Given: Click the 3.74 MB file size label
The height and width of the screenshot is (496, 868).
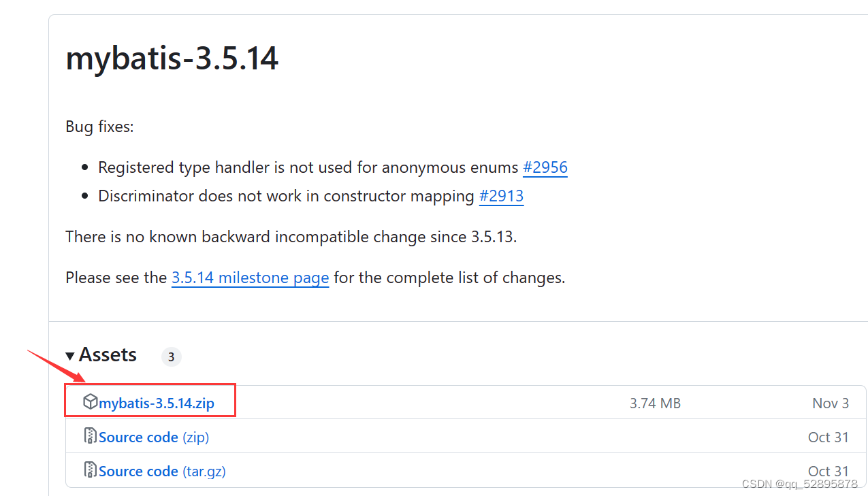Looking at the screenshot, I should pos(654,403).
